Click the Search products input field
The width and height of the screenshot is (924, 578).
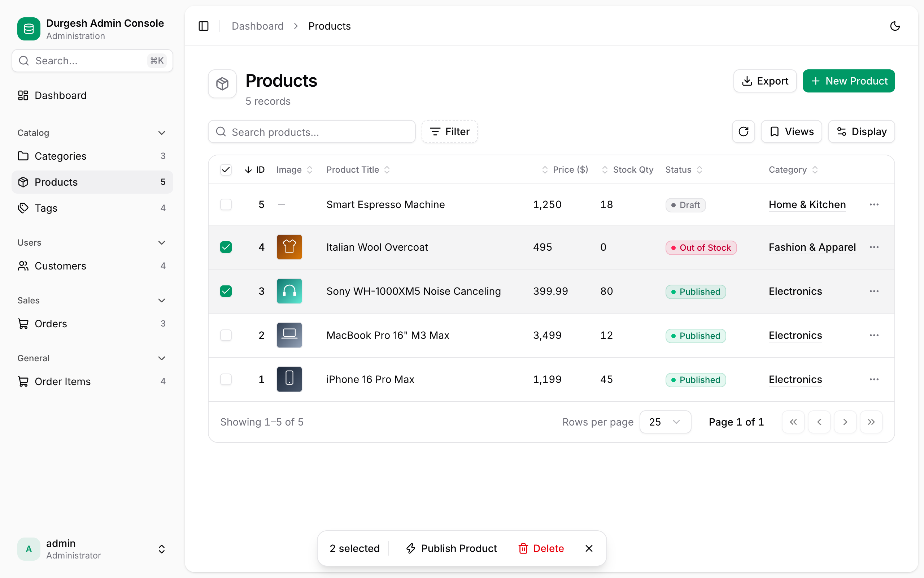click(x=311, y=132)
